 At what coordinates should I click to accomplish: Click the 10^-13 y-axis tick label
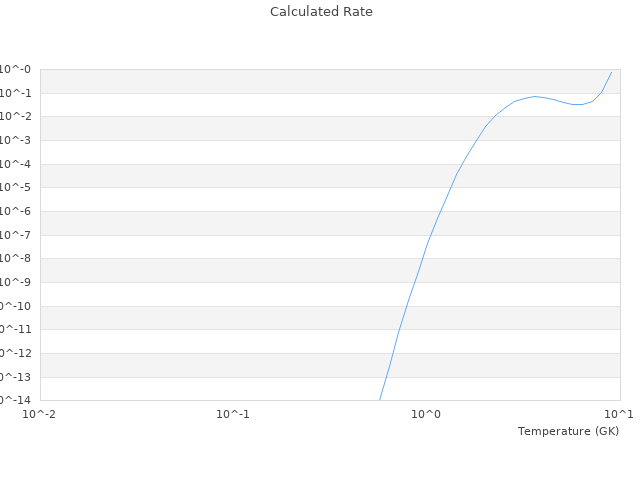tap(16, 377)
